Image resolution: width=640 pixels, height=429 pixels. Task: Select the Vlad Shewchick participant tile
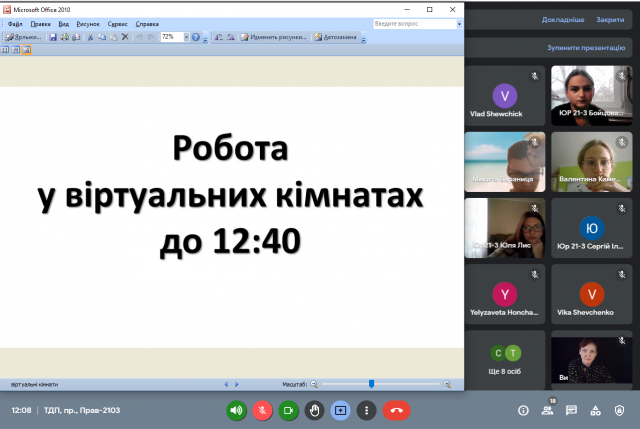[x=505, y=96]
